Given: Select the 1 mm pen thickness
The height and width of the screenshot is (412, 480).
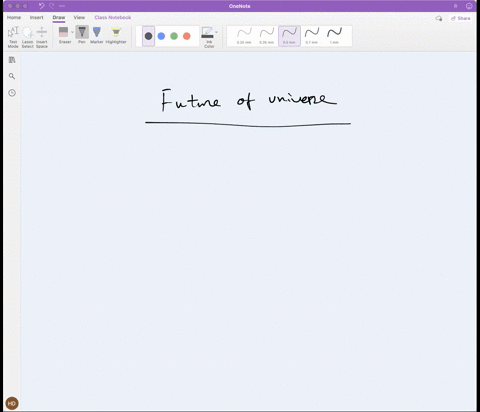Looking at the screenshot, I should click(x=334, y=36).
